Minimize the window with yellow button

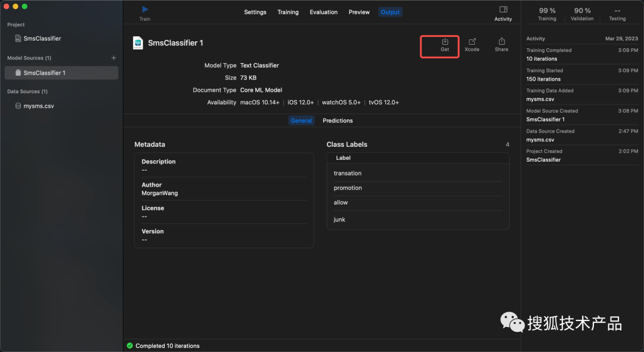pos(16,6)
